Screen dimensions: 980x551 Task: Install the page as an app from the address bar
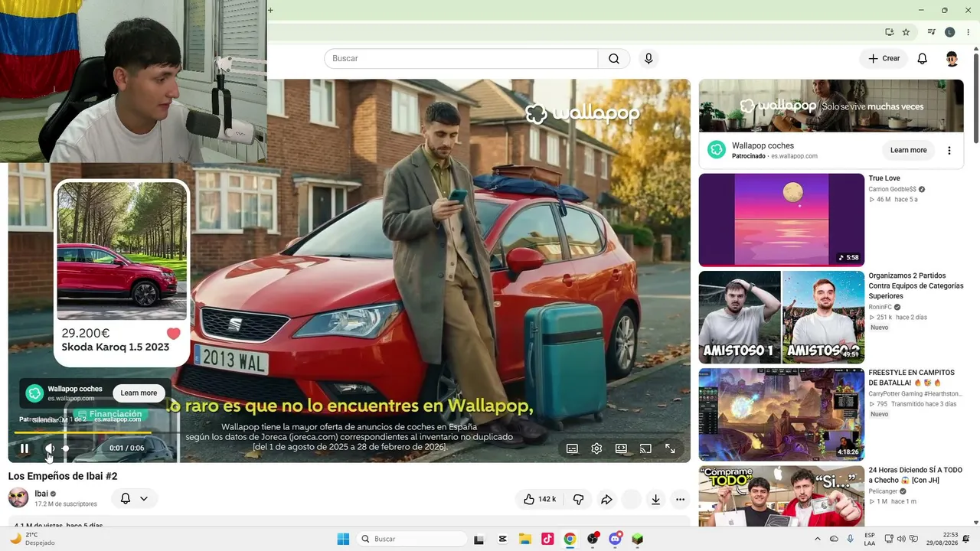click(890, 32)
